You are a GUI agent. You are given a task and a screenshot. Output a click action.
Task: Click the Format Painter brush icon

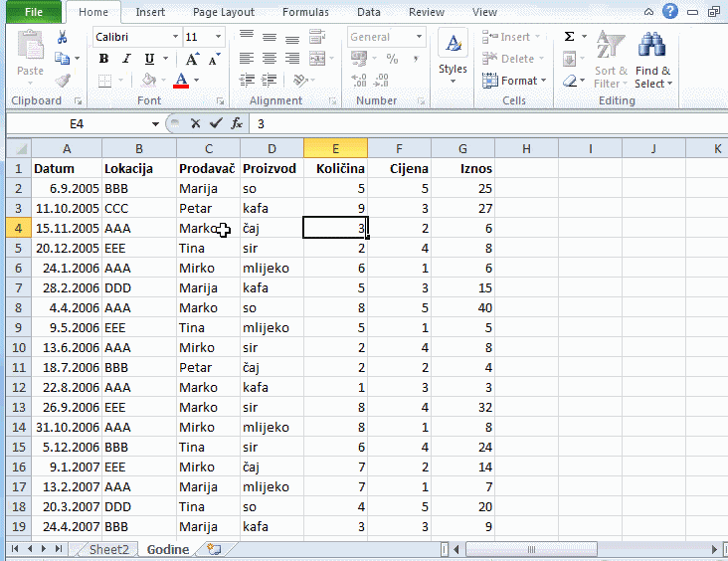63,81
